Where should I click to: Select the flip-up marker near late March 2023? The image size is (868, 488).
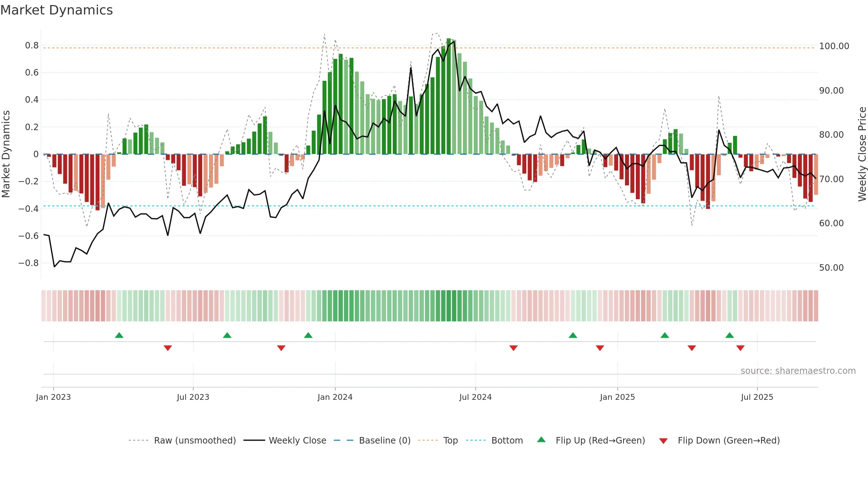pos(119,335)
